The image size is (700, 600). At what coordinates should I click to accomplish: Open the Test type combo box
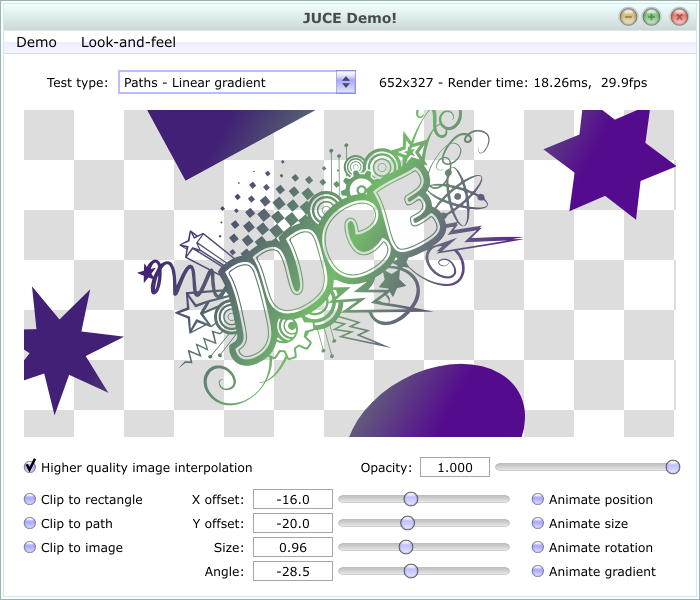237,82
